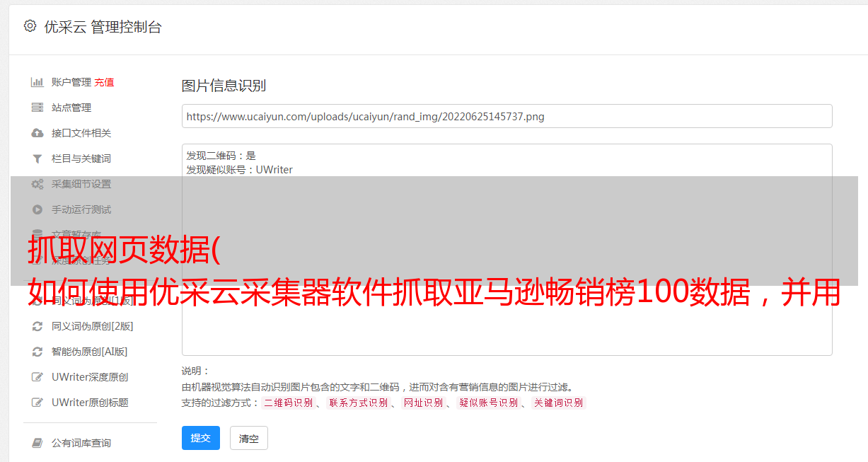Click the play icon for 手动运行测试
Image resolution: width=868 pixels, height=462 pixels.
[x=37, y=209]
